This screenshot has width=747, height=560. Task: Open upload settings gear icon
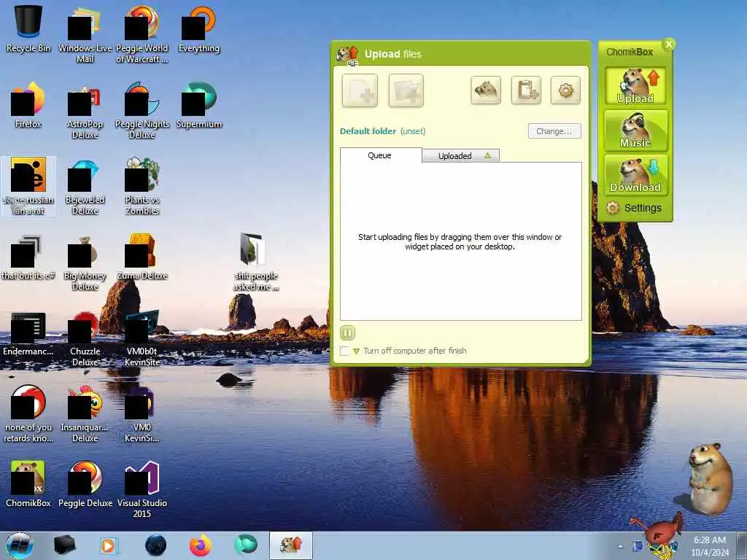point(565,90)
